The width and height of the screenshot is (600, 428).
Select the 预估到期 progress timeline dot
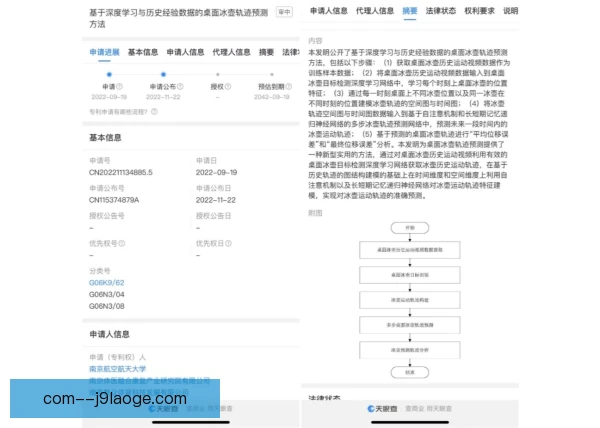[272, 75]
